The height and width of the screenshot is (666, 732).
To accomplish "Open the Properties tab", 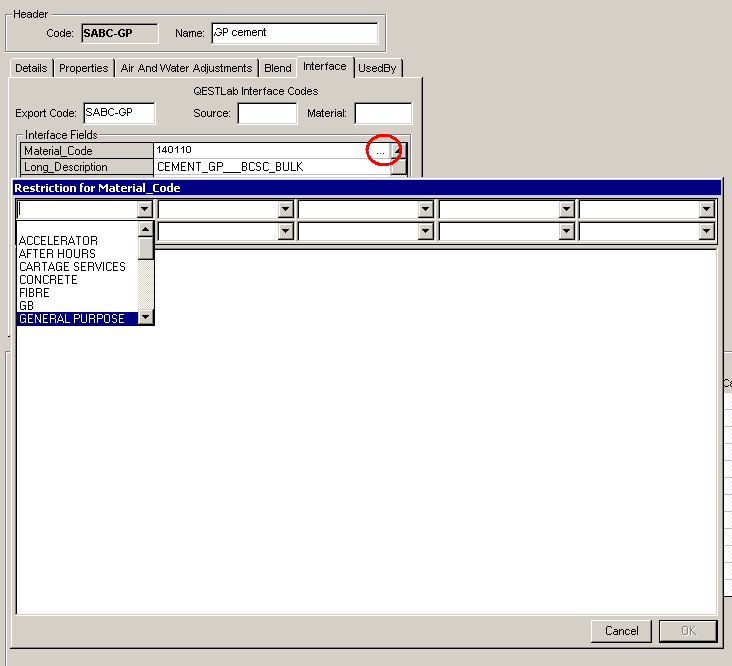I will click(83, 68).
